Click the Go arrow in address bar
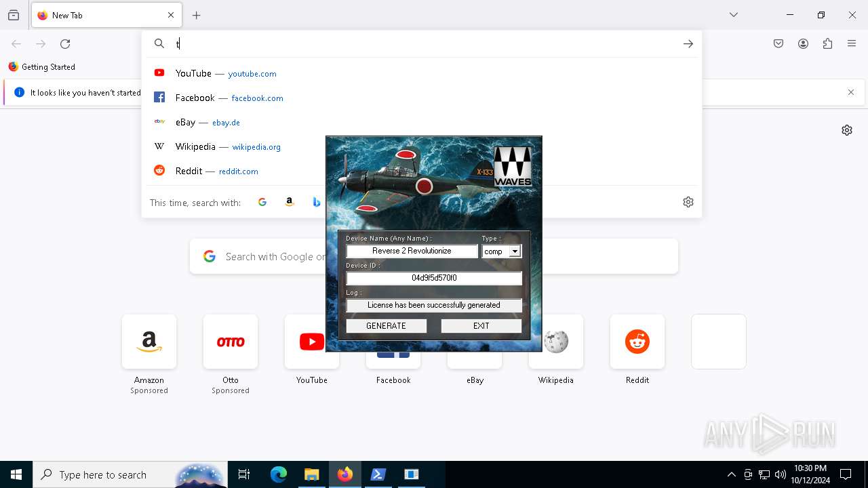This screenshot has width=868, height=488. point(688,44)
